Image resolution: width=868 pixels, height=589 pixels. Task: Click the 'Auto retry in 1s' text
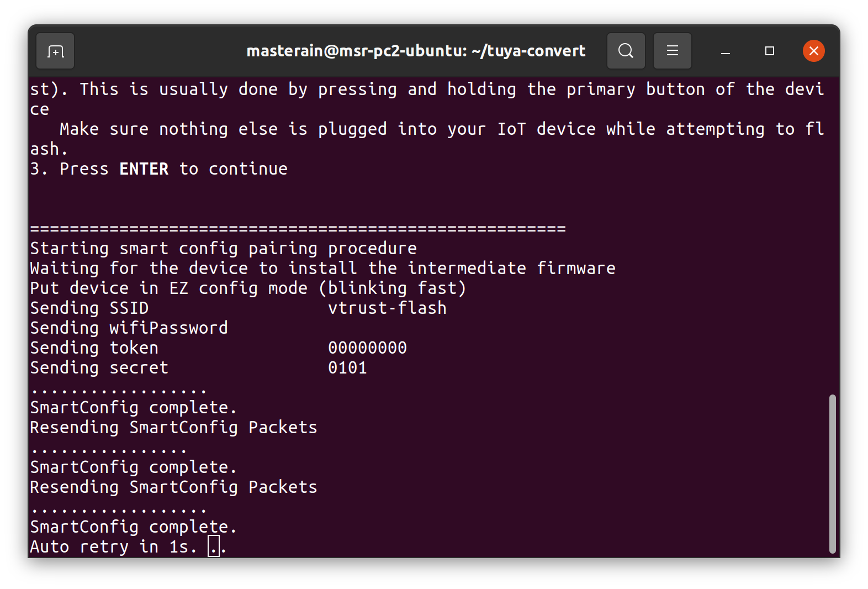[113, 547]
